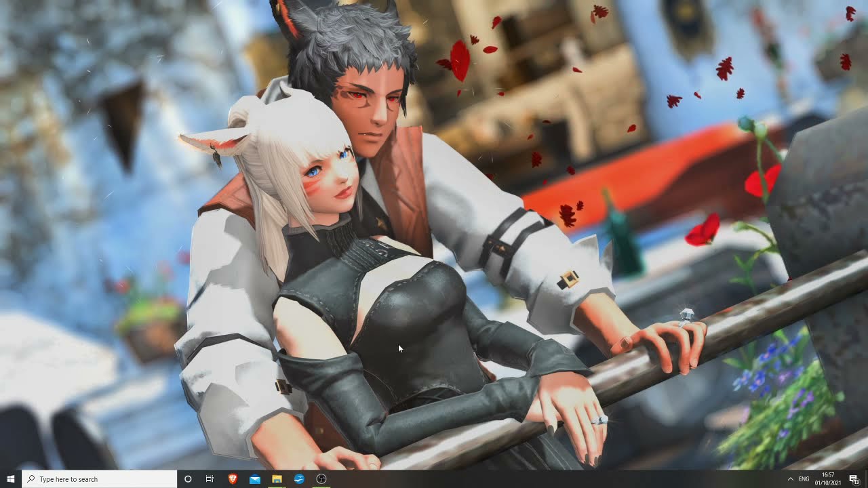Viewport: 868px width, 488px height.
Task: Open File Explorer from the taskbar
Action: pos(277,479)
